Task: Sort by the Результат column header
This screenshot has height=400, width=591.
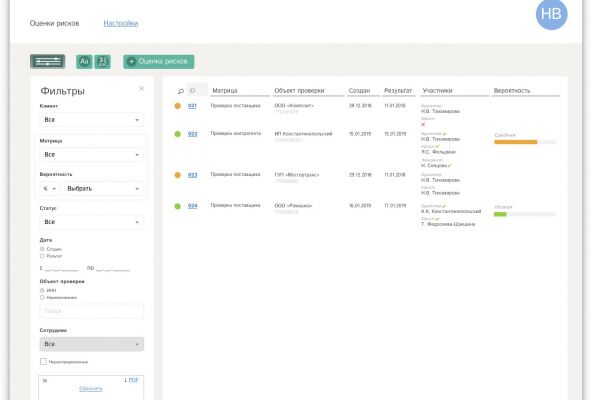Action: coord(398,91)
